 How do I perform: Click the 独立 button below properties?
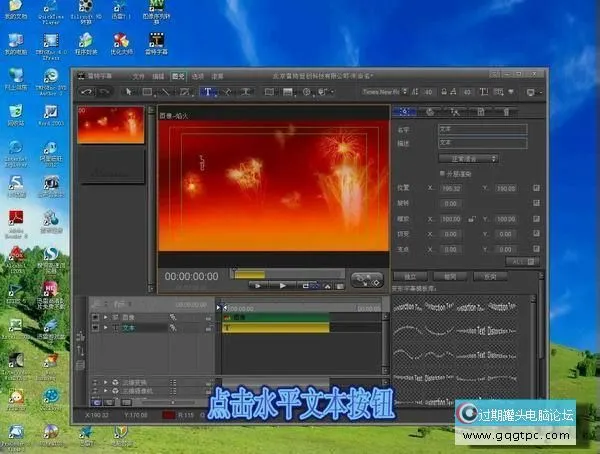click(410, 276)
